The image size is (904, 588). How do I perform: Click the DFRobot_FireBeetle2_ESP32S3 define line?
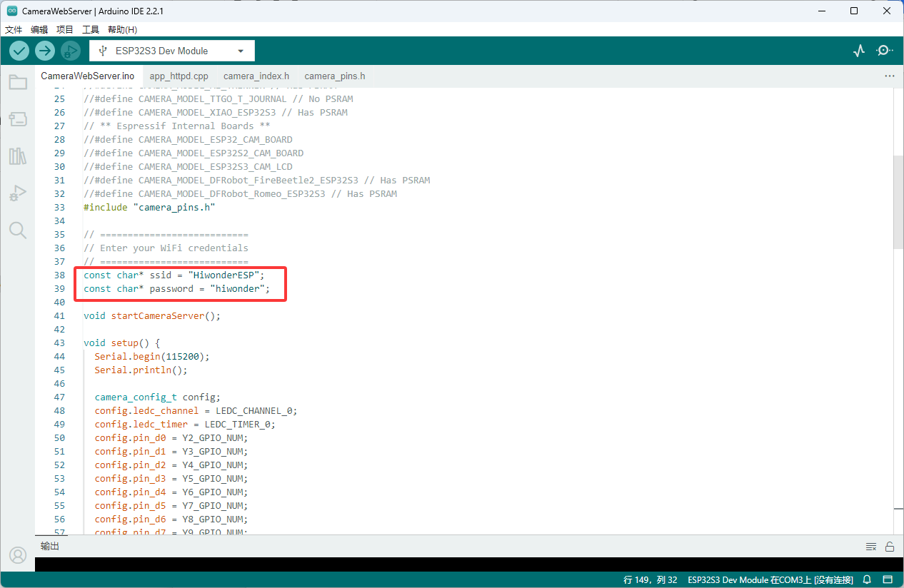coord(257,180)
